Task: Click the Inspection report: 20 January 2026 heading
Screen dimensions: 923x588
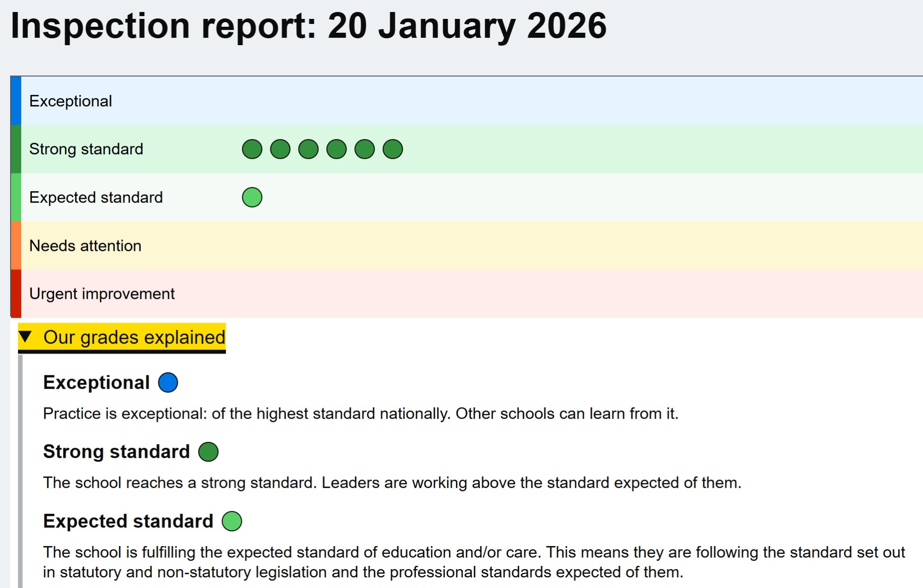Action: (x=308, y=26)
